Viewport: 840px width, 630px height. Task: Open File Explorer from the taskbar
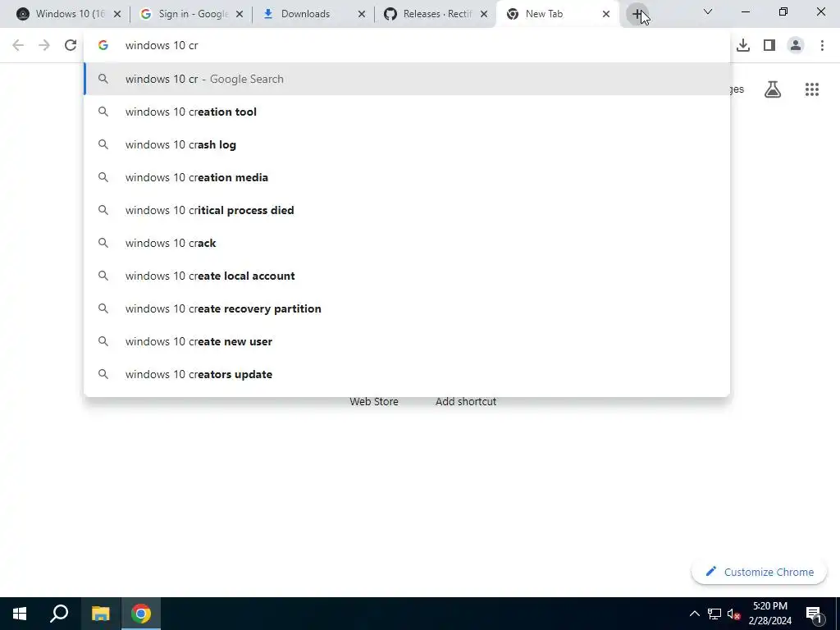tap(100, 614)
